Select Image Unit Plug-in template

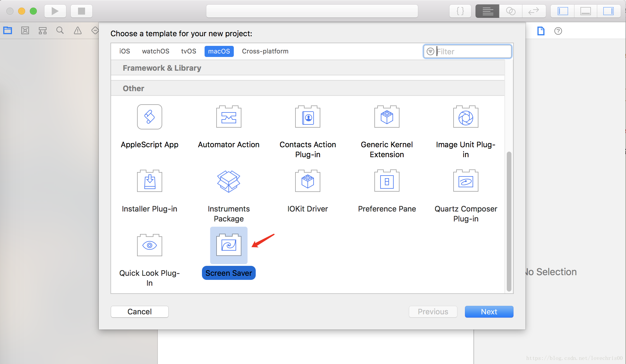[x=466, y=117]
